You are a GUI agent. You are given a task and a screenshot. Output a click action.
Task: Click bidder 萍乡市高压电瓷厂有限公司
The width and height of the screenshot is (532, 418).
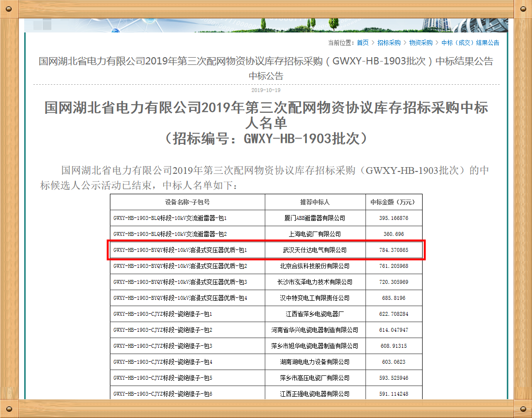point(315,378)
